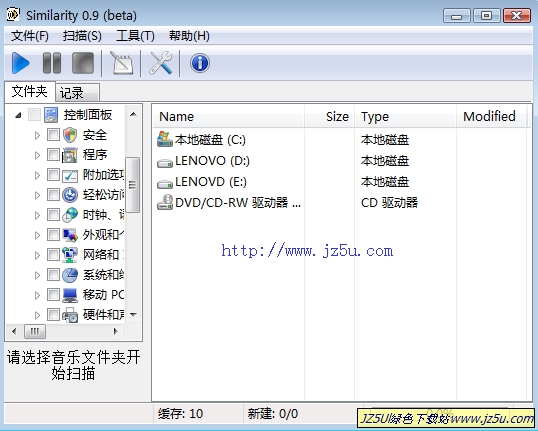
Task: Click the 附加选项 checklist icon
Action: [x=70, y=175]
